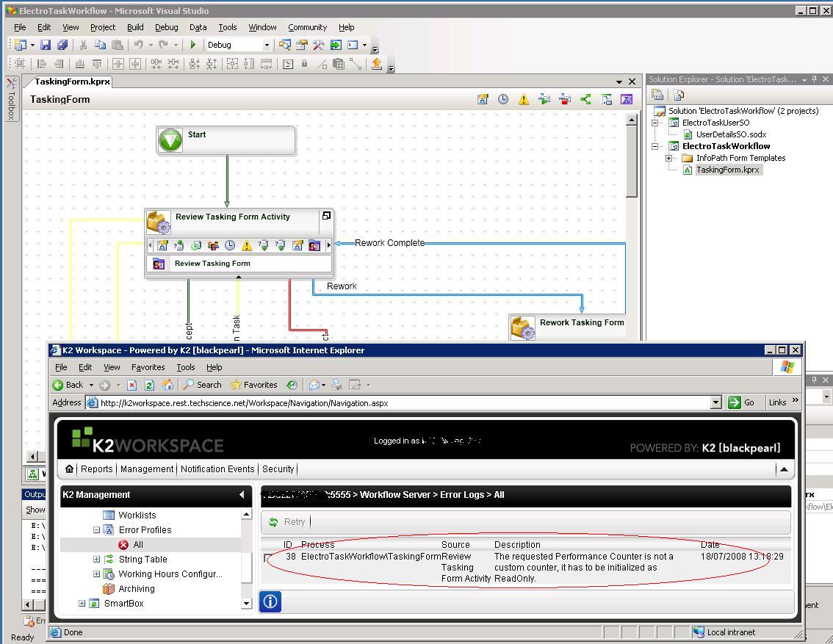
Task: Collapse Error Profiles tree node
Action: pyautogui.click(x=97, y=530)
